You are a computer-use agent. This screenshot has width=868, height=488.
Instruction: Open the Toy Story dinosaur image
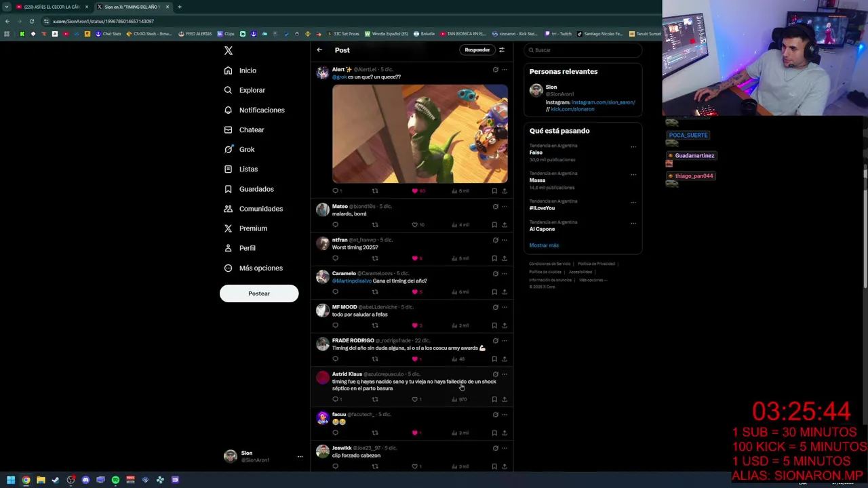(420, 134)
